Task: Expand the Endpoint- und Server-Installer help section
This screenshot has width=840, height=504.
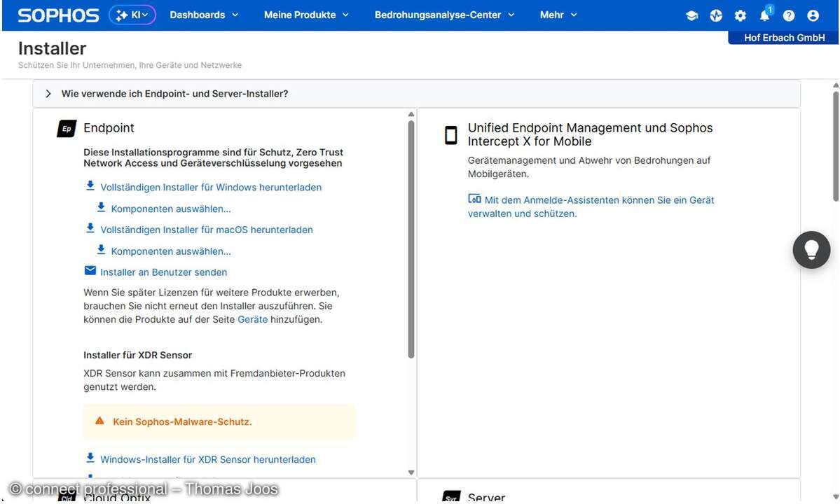Action: (x=416, y=94)
